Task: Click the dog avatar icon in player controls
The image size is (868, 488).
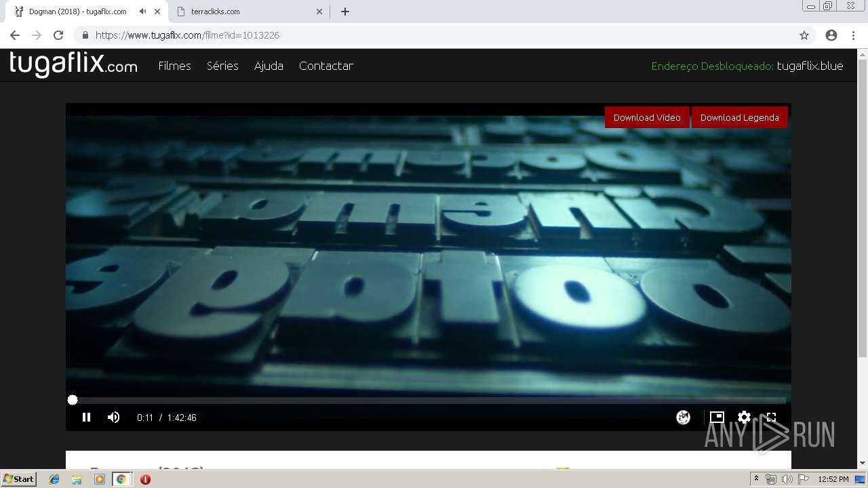Action: point(684,418)
